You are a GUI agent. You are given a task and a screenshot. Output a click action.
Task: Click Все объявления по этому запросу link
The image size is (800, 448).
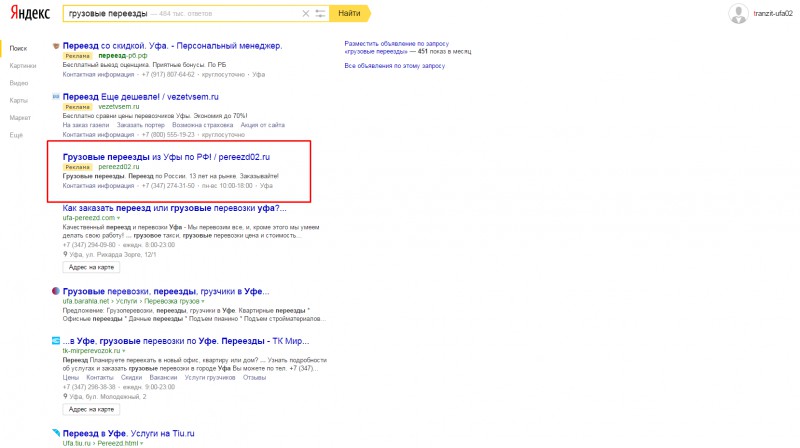[394, 65]
